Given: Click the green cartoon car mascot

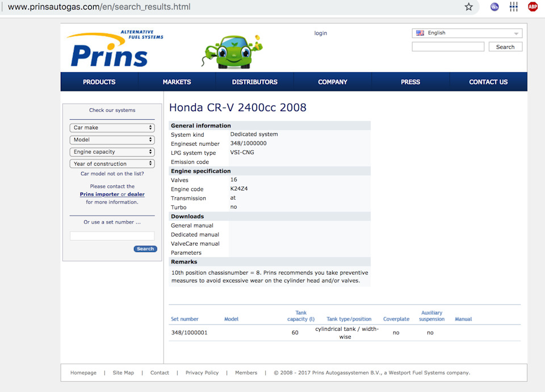Looking at the screenshot, I should coord(232,52).
